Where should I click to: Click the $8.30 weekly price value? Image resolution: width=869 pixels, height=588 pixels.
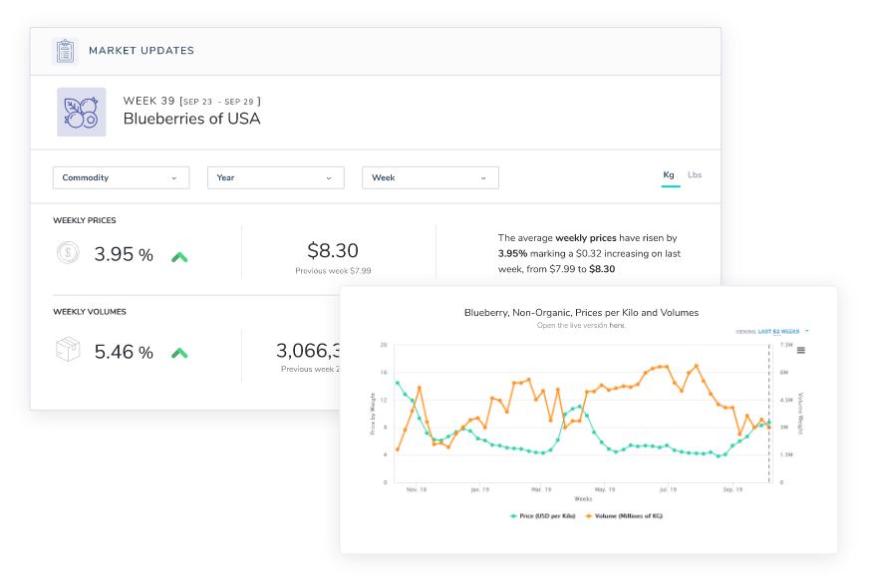[x=333, y=251]
